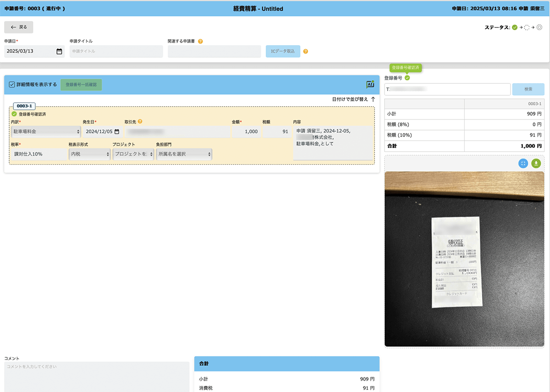Open calendar picker for 申請日 field

tap(59, 51)
